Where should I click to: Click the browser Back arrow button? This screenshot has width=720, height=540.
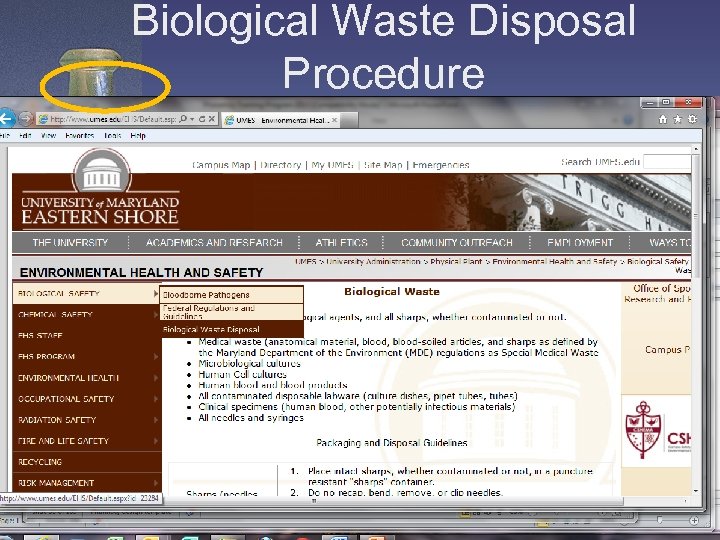pos(6,119)
